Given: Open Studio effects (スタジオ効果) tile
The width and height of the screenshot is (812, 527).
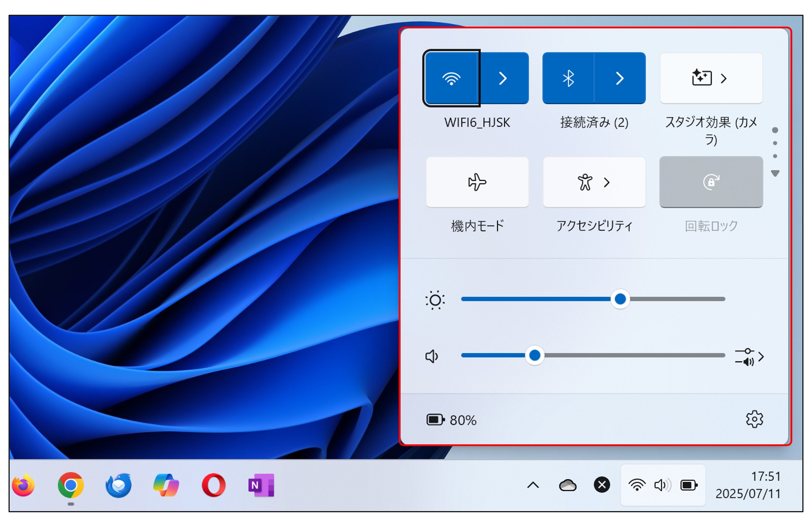Looking at the screenshot, I should (711, 78).
